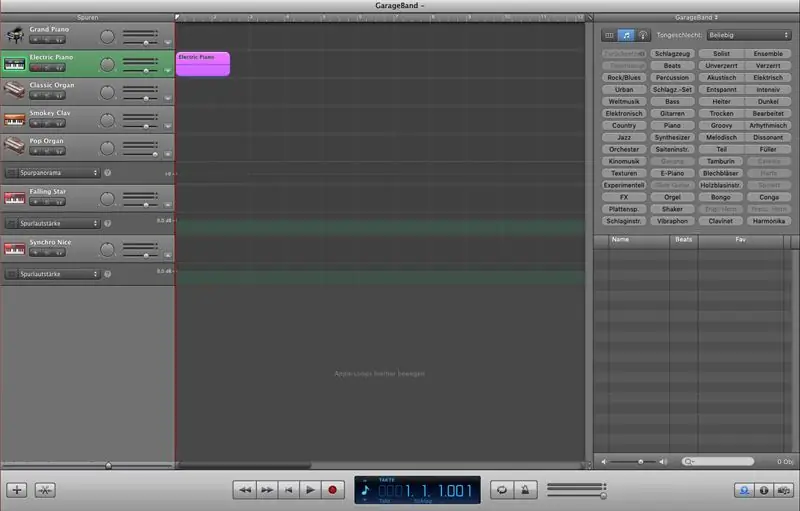The image size is (800, 511).
Task: Choose the Jazz genre button
Action: (x=623, y=137)
